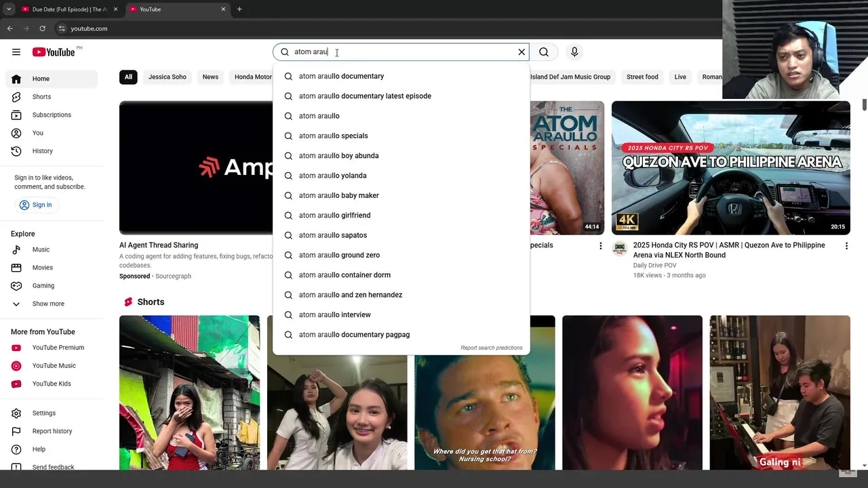Expand Show more in Explore
Screen dimensions: 868x488
[x=52, y=304]
